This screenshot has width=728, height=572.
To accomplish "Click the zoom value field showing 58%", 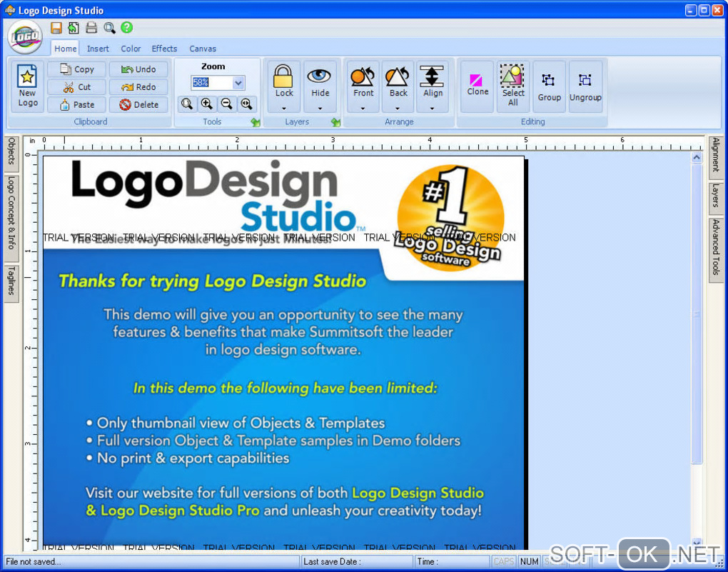I will [x=212, y=83].
